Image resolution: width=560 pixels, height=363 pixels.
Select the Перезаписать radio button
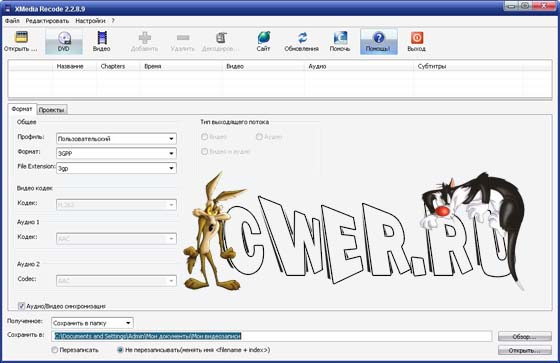tap(55, 350)
